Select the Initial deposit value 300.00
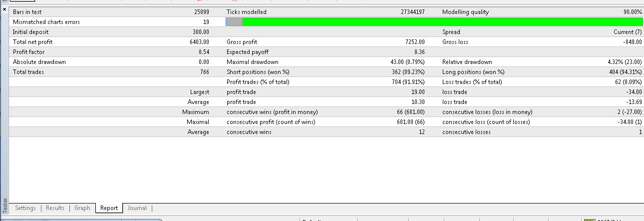This screenshot has width=644, height=221. (199, 32)
